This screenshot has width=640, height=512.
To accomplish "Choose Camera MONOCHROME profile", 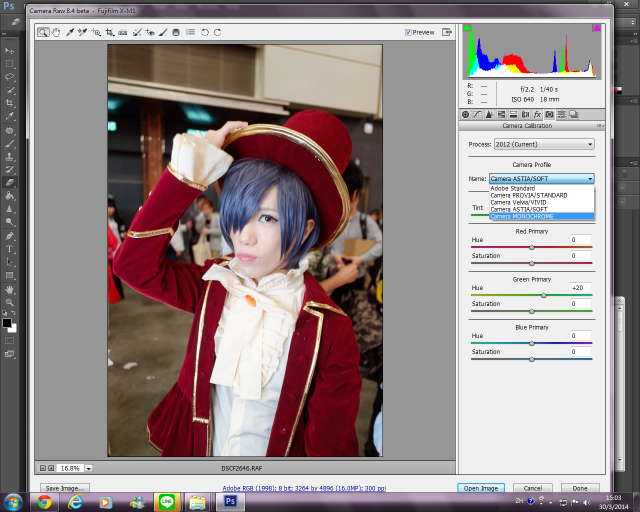I will pos(541,216).
